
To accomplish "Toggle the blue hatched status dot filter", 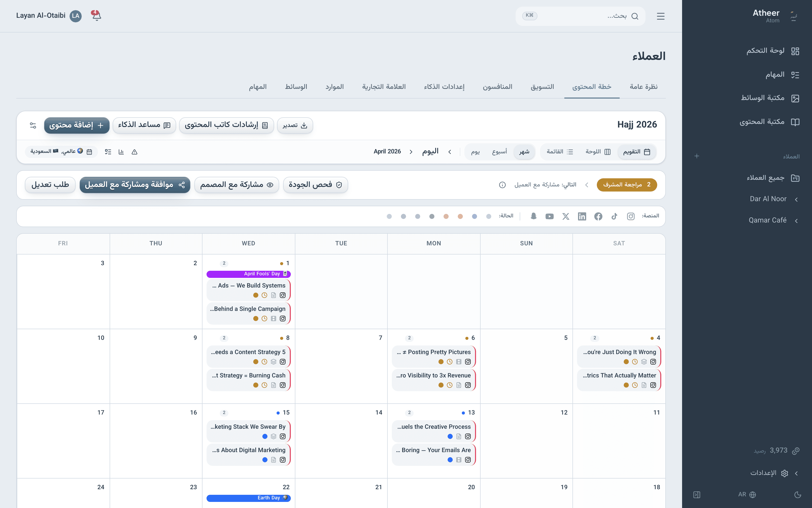I will click(475, 216).
